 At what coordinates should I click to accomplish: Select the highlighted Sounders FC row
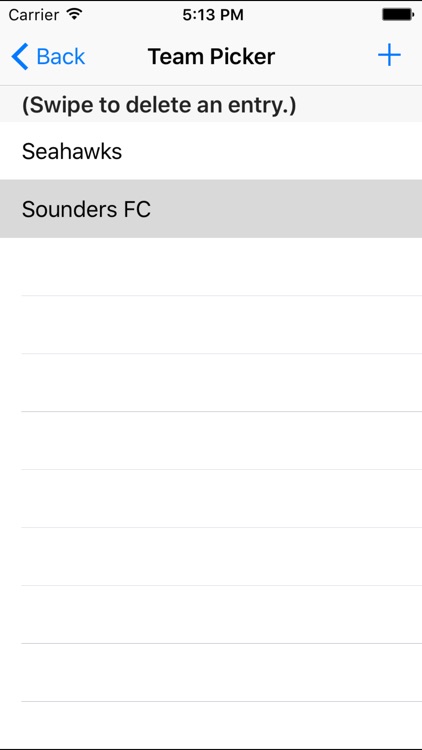tap(211, 209)
